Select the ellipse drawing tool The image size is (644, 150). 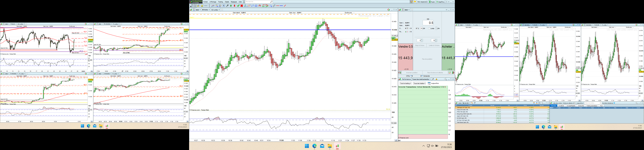coord(249,6)
